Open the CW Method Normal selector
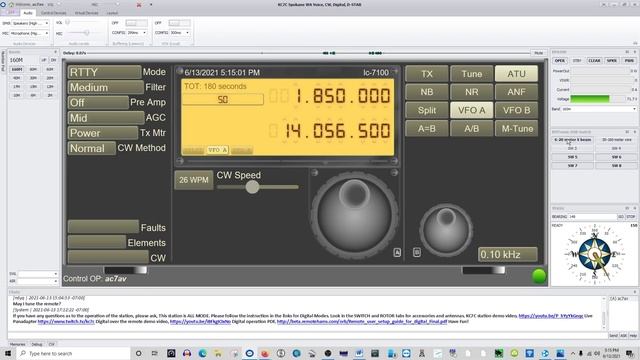 pos(91,148)
